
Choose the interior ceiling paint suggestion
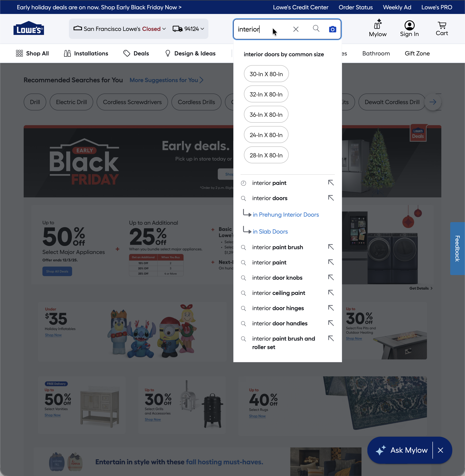[278, 293]
